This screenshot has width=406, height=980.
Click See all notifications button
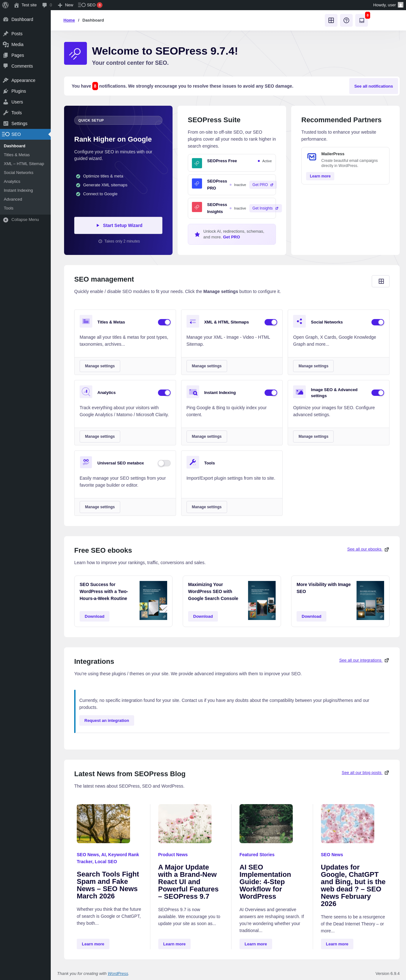click(373, 86)
